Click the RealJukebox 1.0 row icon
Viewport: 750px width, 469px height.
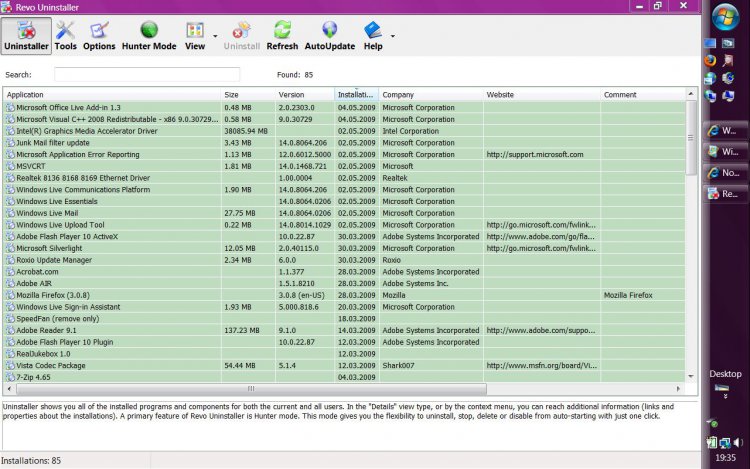(x=10, y=354)
